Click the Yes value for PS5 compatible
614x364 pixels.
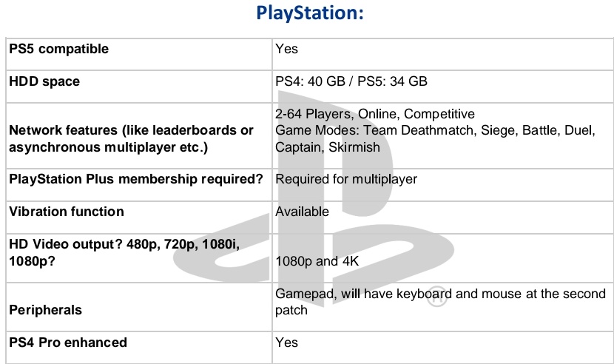pyautogui.click(x=287, y=50)
